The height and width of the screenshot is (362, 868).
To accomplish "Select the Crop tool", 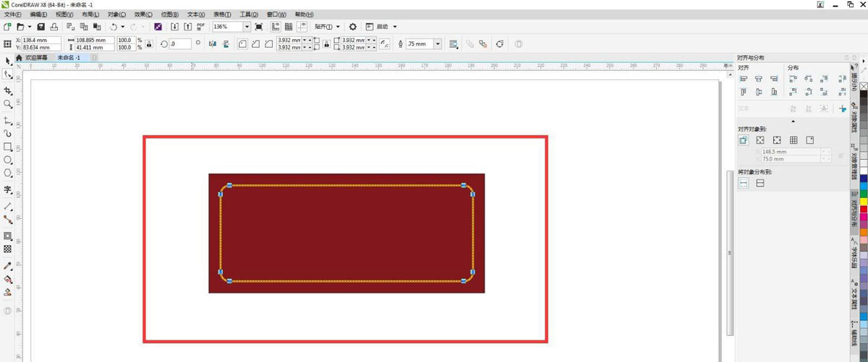I will tap(8, 91).
